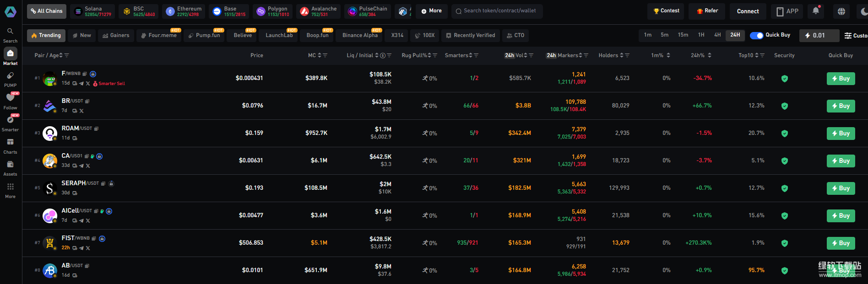Toggle the Quick Buy switch
This screenshot has height=284, width=868.
click(x=756, y=35)
